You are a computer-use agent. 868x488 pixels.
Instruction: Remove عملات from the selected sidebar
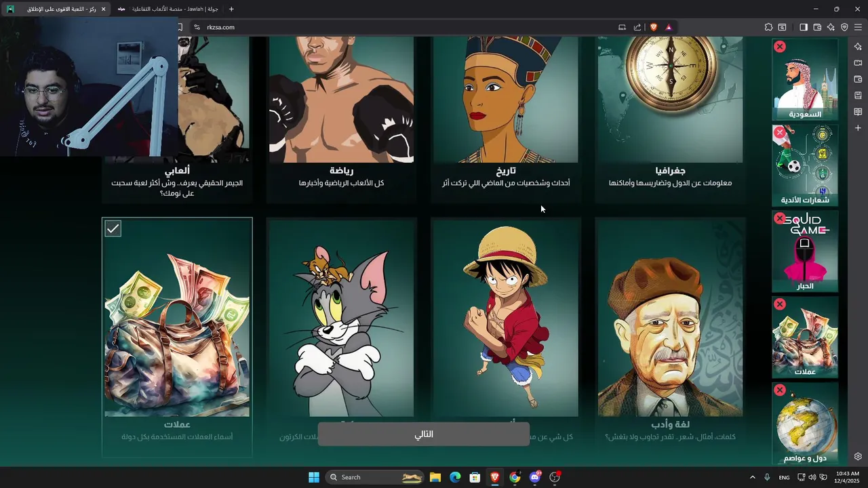(780, 304)
